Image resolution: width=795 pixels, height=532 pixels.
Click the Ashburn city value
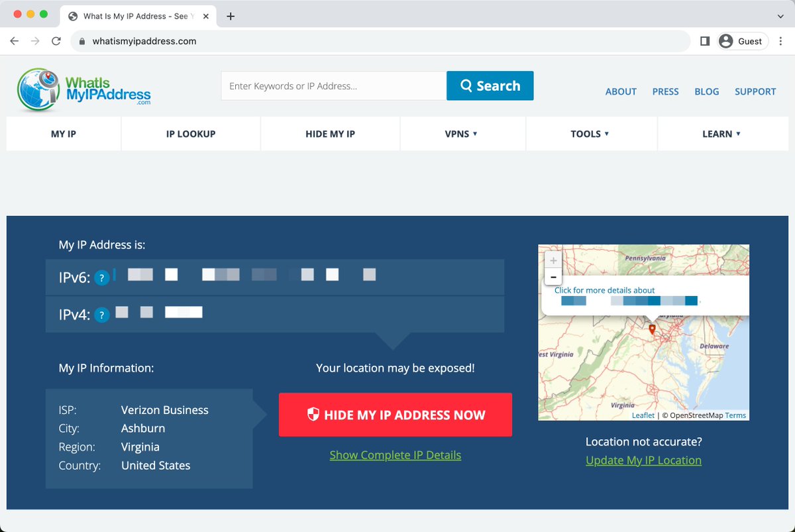143,428
